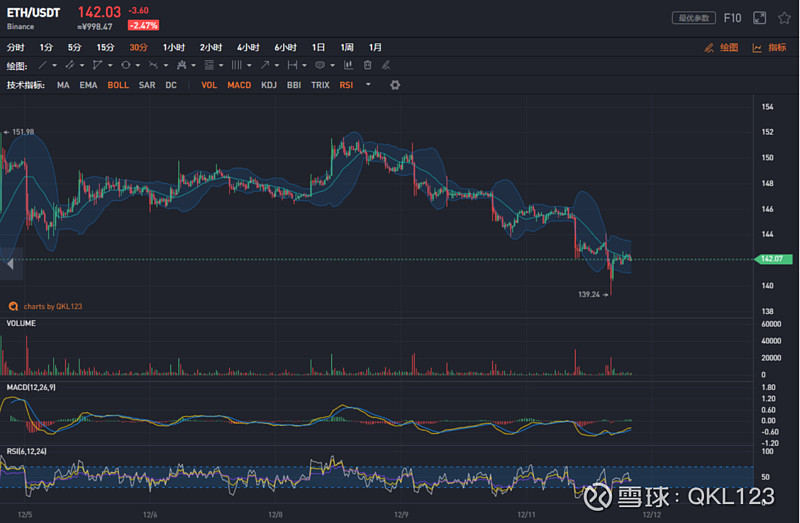The width and height of the screenshot is (800, 523).
Task: Select the arrow drawing tool
Action: pos(265,65)
